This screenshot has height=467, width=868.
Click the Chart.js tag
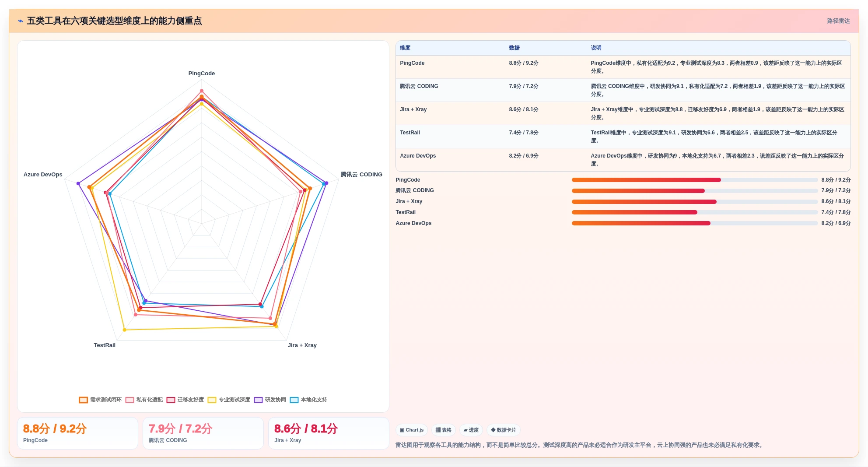412,430
